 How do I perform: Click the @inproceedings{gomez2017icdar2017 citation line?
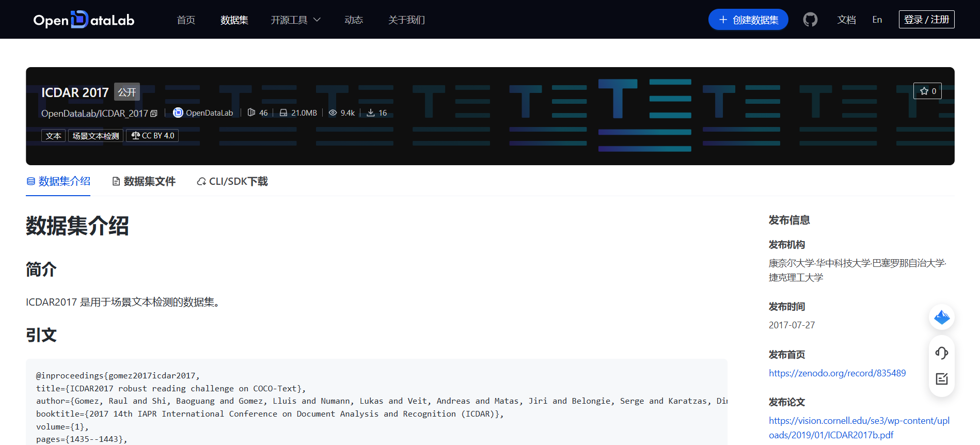click(118, 376)
